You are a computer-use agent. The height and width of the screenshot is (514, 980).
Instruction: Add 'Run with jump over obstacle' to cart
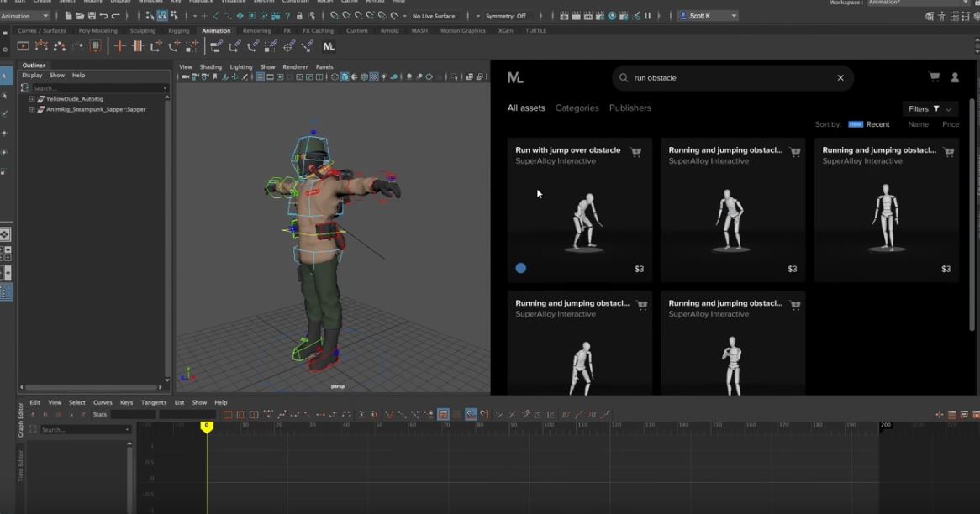click(x=636, y=152)
